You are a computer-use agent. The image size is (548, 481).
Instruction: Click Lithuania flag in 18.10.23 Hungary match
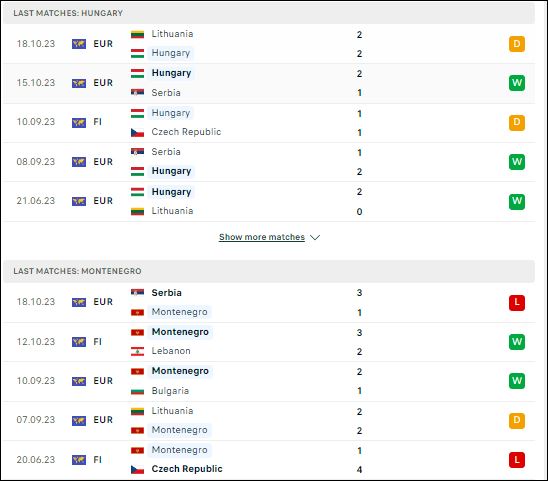137,34
